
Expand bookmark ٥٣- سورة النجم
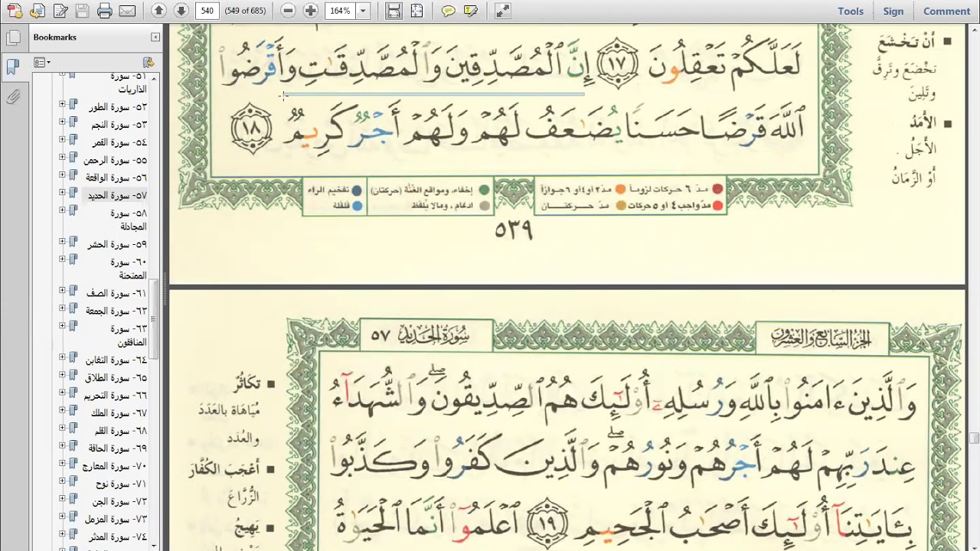(62, 121)
